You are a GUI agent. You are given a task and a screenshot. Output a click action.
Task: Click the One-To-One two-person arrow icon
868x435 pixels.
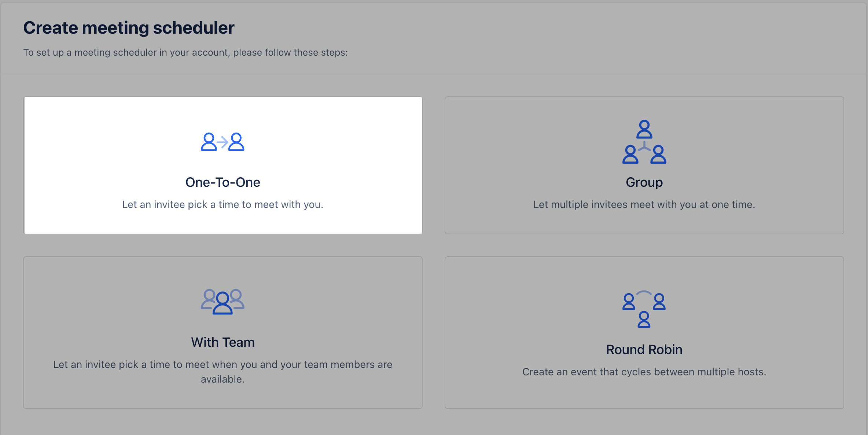tap(222, 142)
